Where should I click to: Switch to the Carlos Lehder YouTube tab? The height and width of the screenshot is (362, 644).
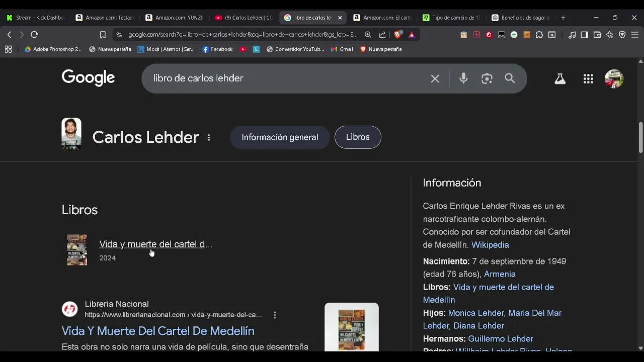click(x=245, y=18)
